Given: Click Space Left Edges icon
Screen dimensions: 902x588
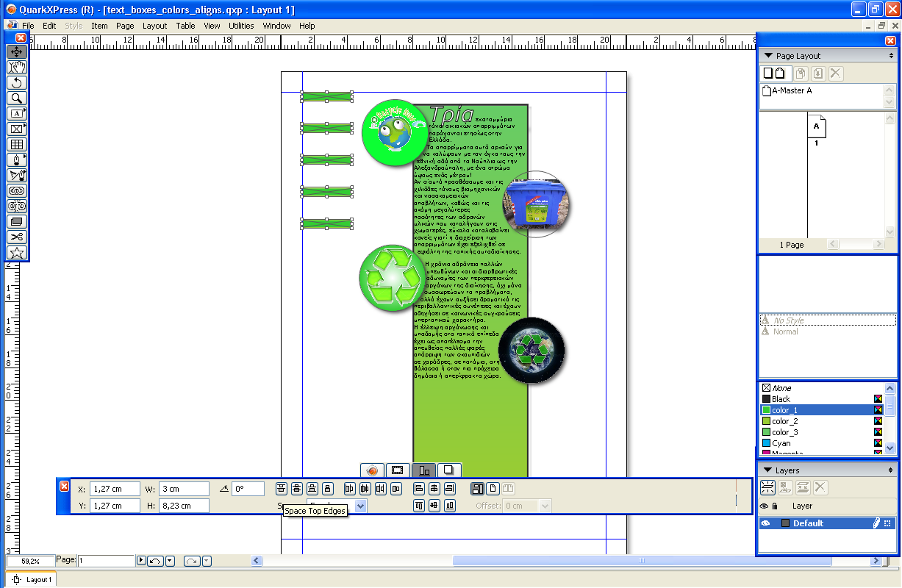Looking at the screenshot, I should [x=349, y=489].
